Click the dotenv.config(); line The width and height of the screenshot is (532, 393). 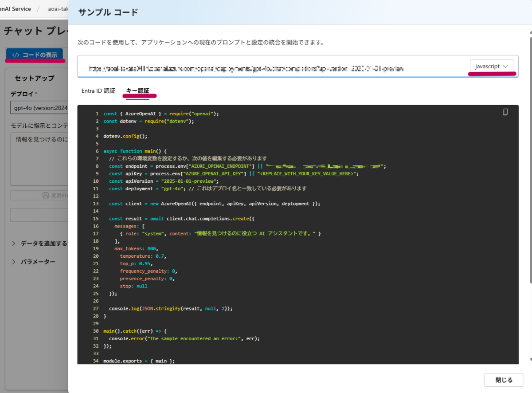[x=125, y=136]
